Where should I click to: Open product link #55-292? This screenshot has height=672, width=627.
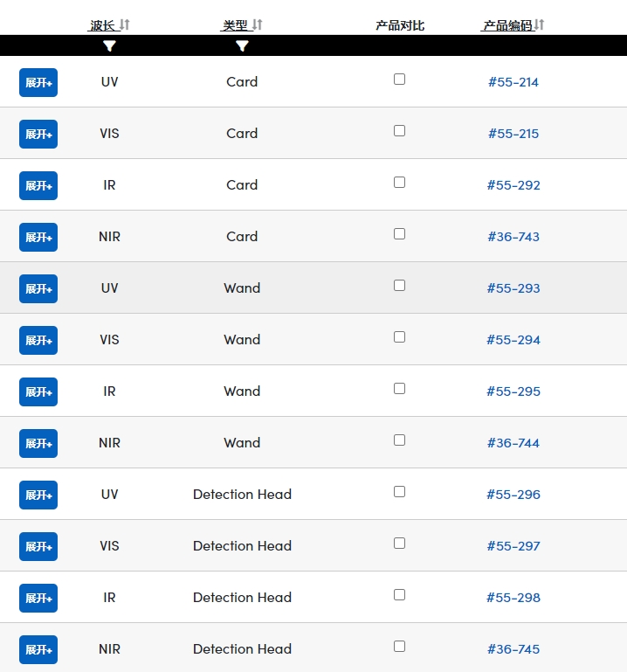513,185
